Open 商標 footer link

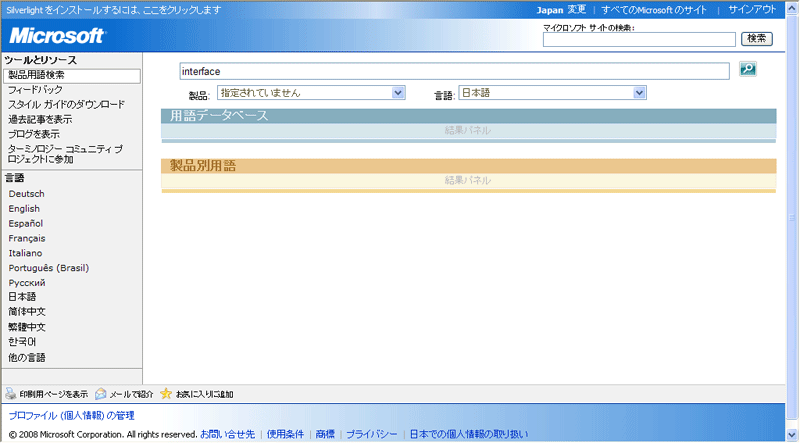point(325,434)
